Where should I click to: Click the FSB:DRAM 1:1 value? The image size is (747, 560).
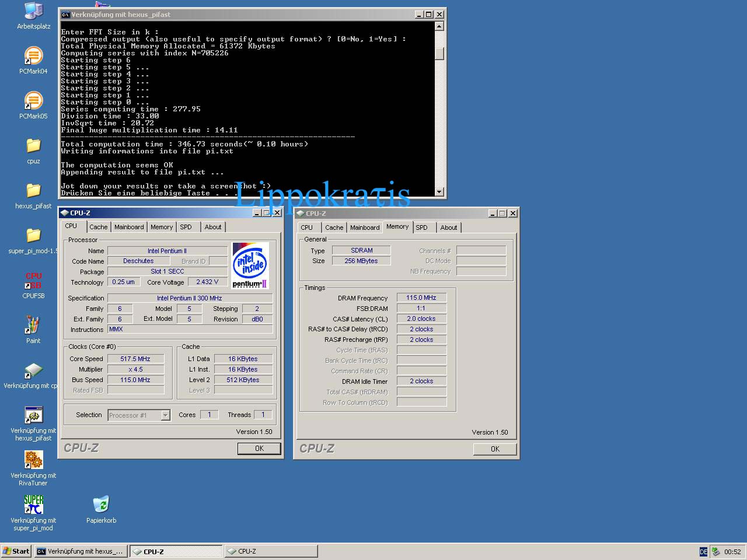pyautogui.click(x=421, y=308)
